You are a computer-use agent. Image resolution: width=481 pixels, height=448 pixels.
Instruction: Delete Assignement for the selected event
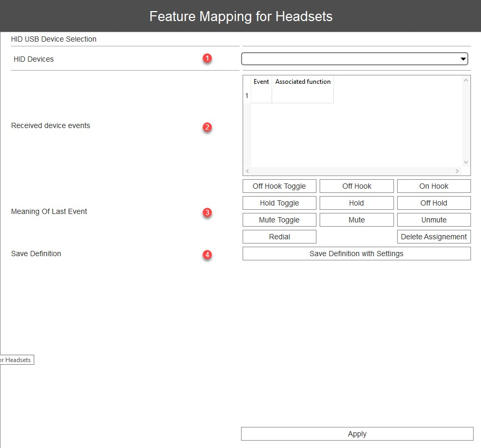tap(434, 237)
